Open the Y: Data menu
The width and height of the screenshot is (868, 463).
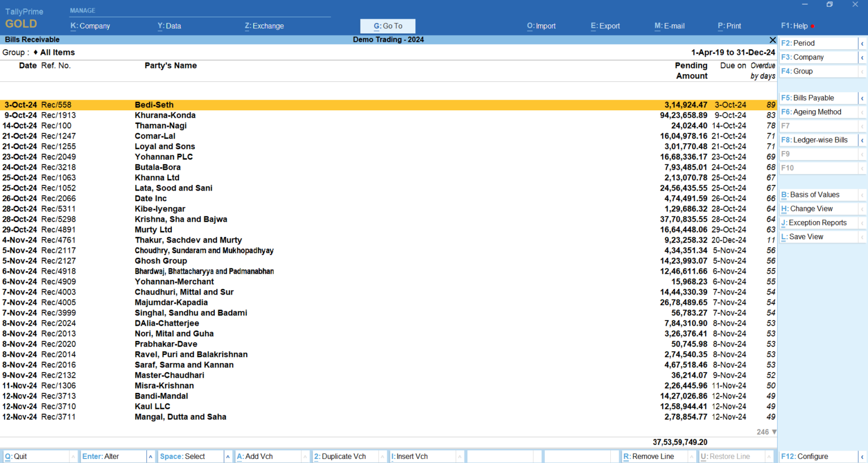168,25
